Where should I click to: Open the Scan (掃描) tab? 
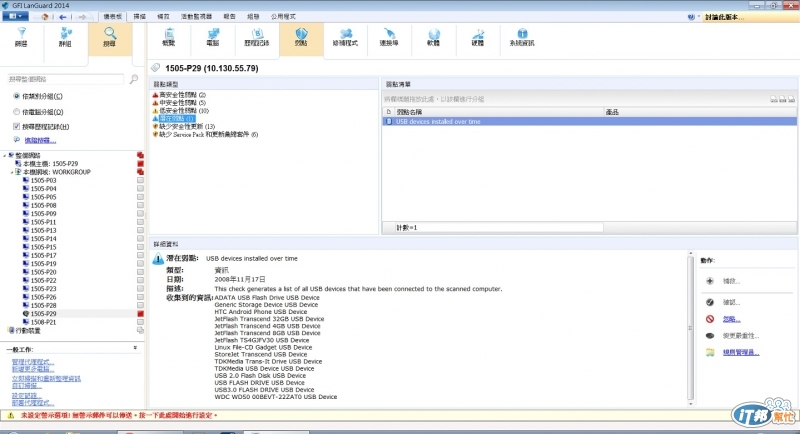click(x=140, y=17)
